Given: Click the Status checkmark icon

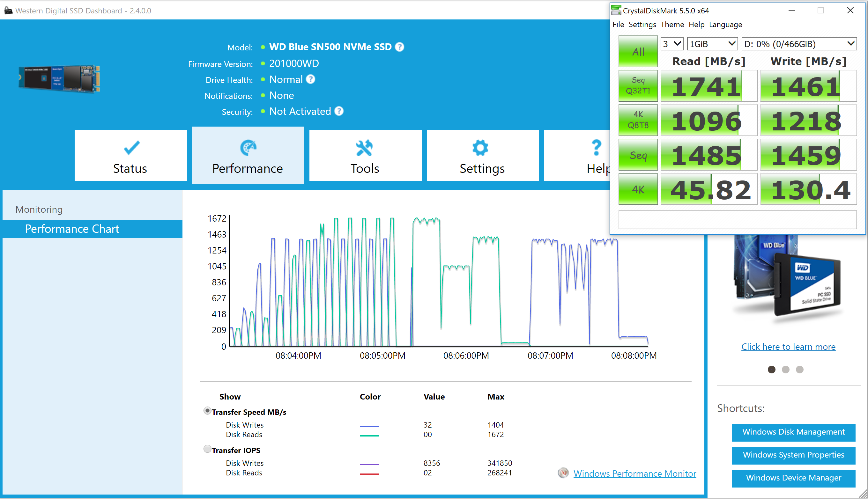Looking at the screenshot, I should tap(131, 148).
